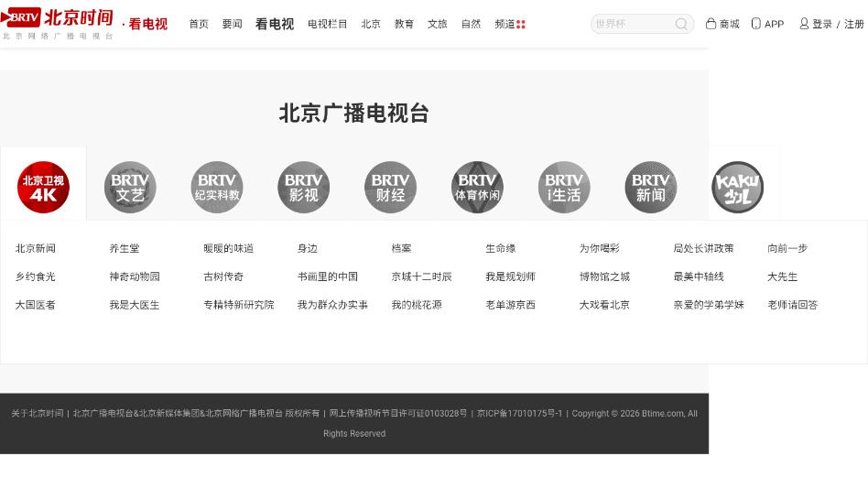Open the 书画里的中国 program link

coord(328,277)
